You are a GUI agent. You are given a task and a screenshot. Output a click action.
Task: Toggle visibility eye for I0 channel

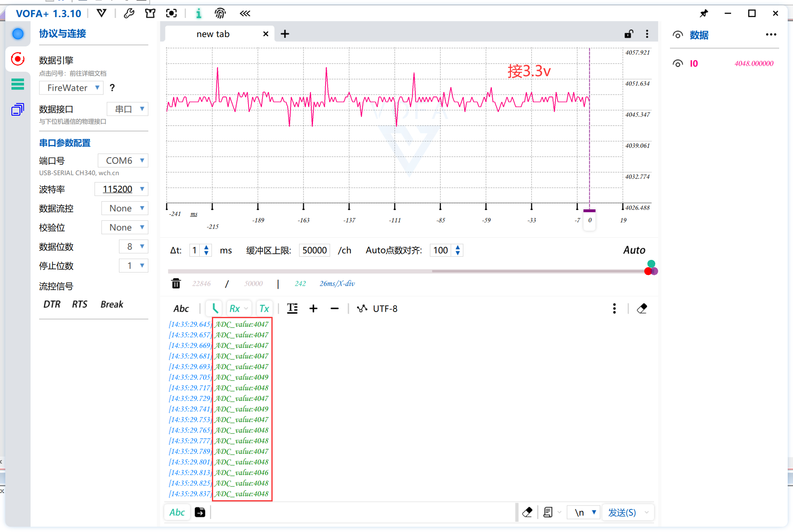coord(678,63)
